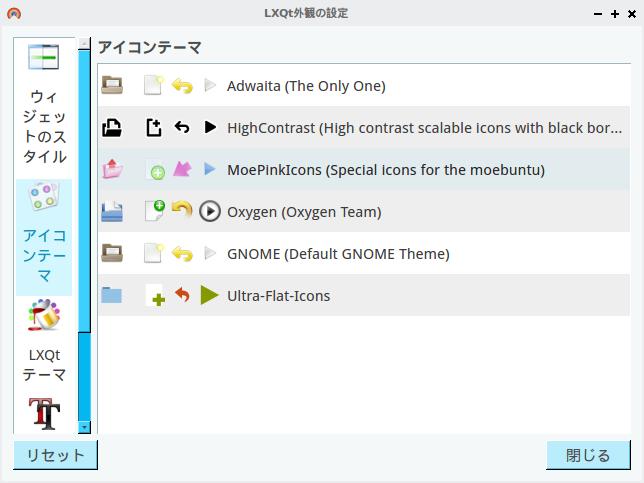Open the LXQt テーマ paint bucket section
This screenshot has width=644, height=483.
click(44, 315)
